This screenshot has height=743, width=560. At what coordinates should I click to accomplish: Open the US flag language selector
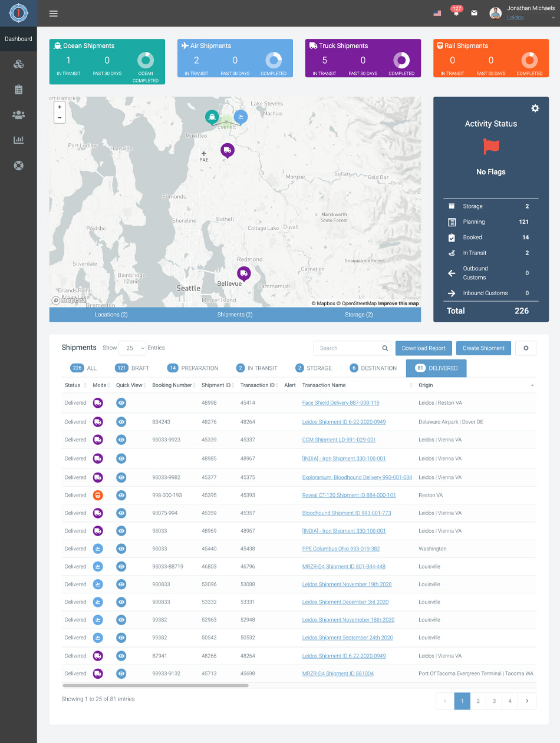click(x=437, y=12)
